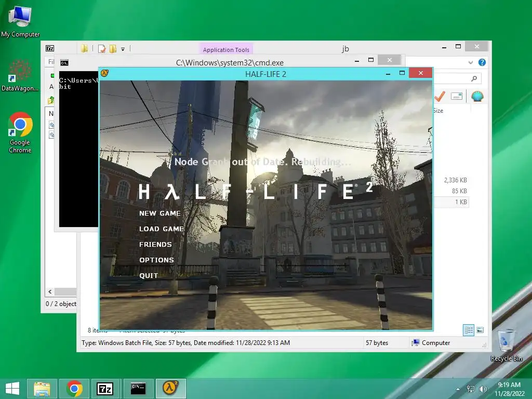Open My Computer desktop icon

coord(20,22)
